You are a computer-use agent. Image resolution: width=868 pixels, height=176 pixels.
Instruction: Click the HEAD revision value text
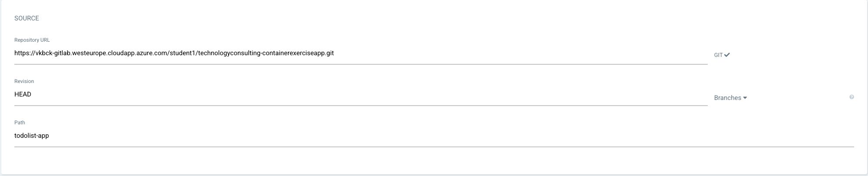pos(23,95)
